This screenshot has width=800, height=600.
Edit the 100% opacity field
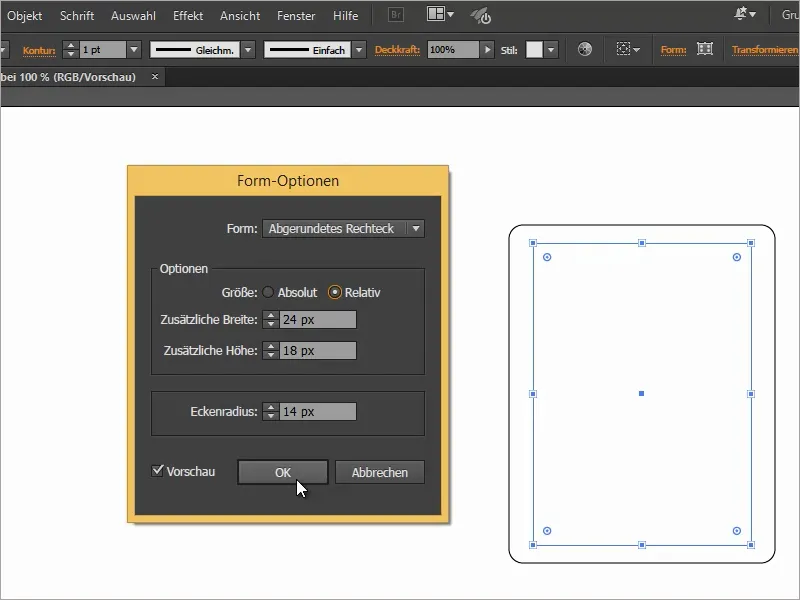[x=453, y=49]
